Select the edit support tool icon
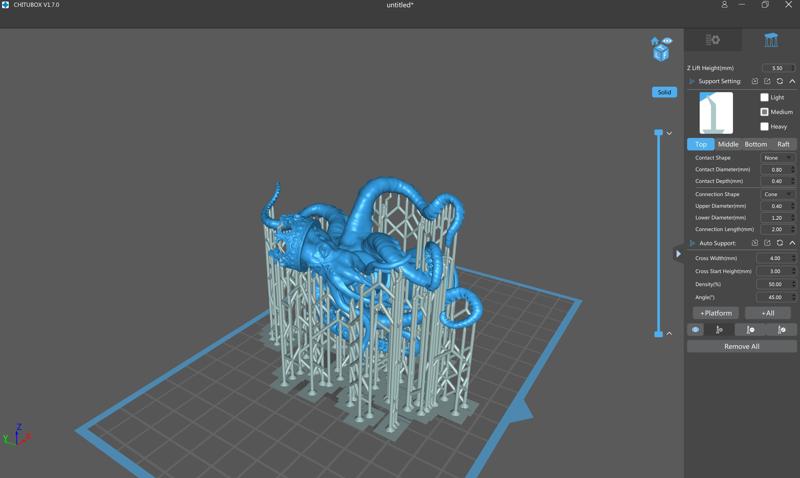Screen dimensions: 800x478 click(x=781, y=330)
